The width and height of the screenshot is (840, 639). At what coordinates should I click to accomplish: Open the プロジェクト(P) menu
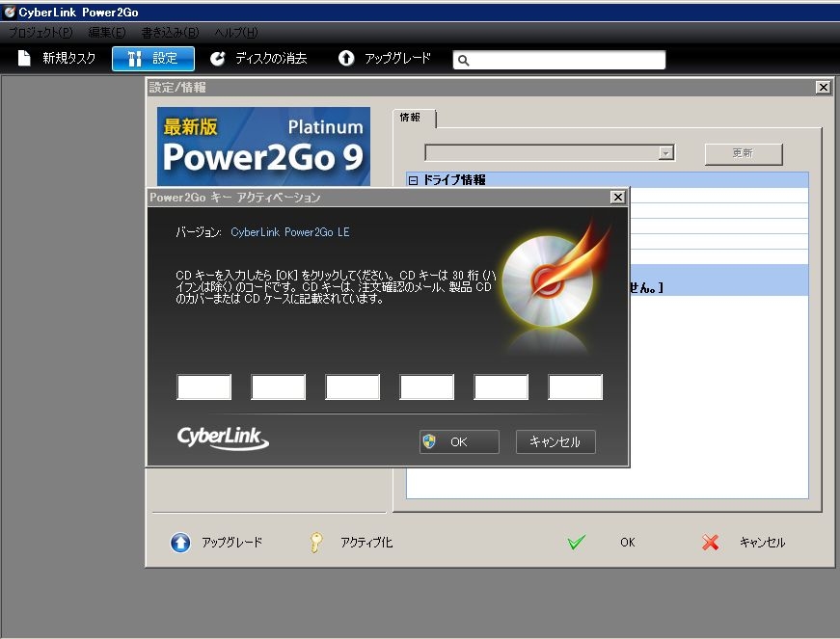tap(41, 33)
